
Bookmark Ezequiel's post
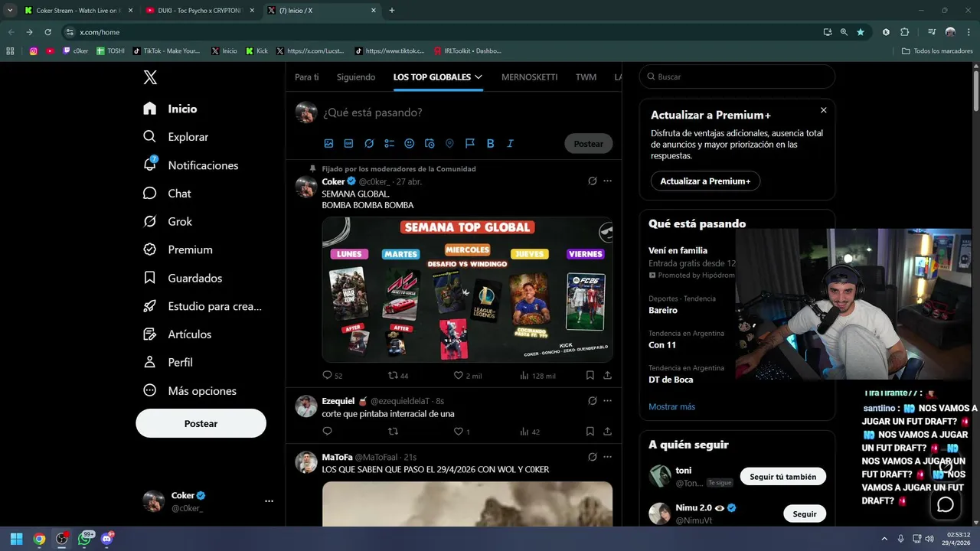point(590,432)
